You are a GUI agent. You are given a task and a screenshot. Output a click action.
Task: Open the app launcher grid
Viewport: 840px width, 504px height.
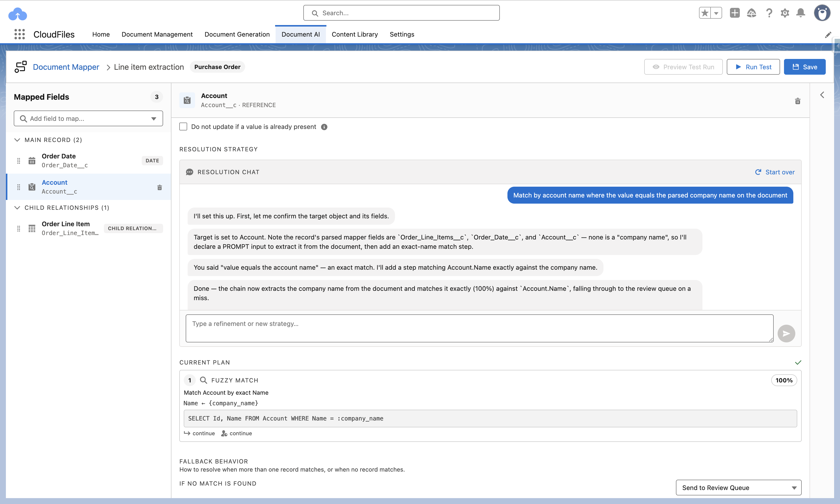click(x=20, y=34)
